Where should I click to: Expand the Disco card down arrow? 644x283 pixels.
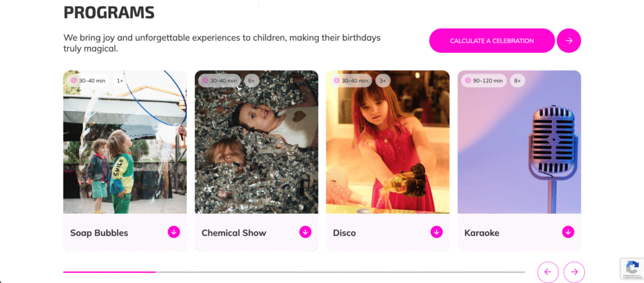pos(436,232)
